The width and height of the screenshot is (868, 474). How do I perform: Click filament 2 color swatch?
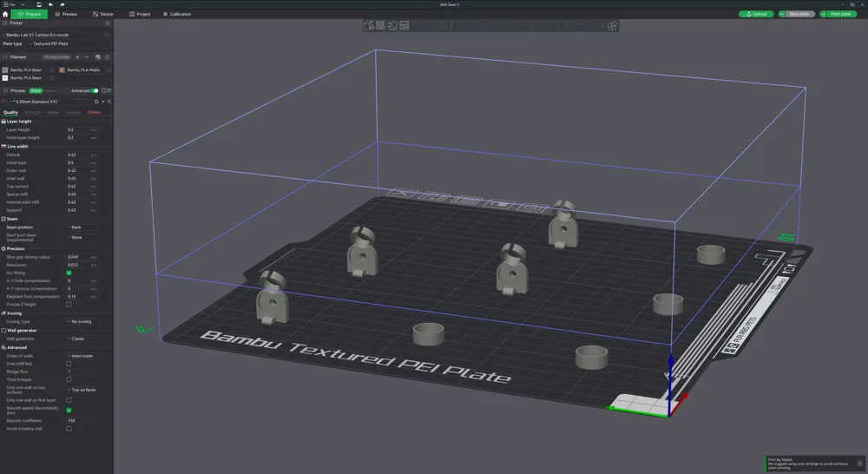(62, 70)
